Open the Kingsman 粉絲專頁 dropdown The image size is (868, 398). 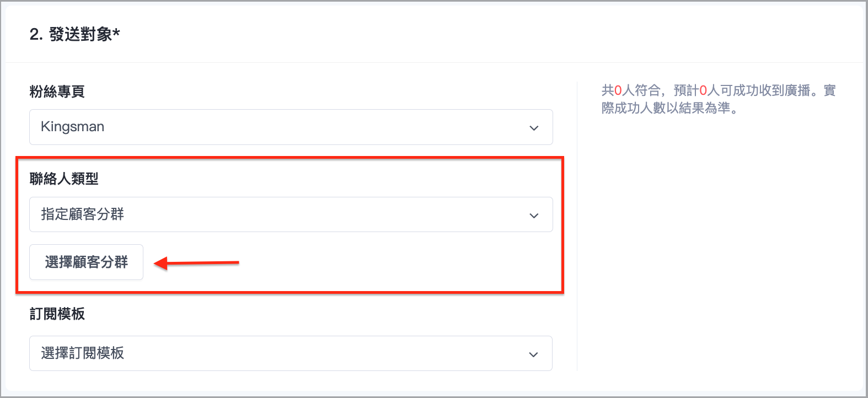click(291, 127)
